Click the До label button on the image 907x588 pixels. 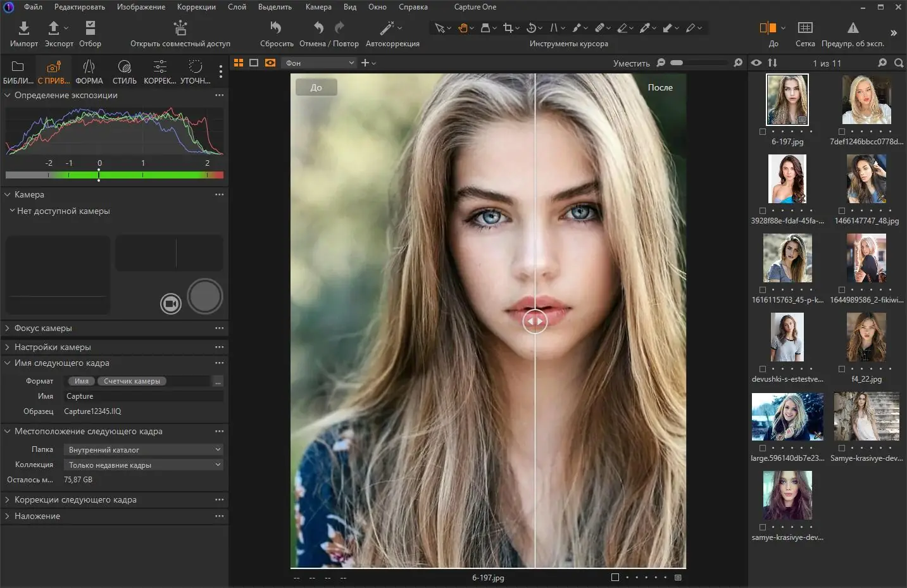316,87
